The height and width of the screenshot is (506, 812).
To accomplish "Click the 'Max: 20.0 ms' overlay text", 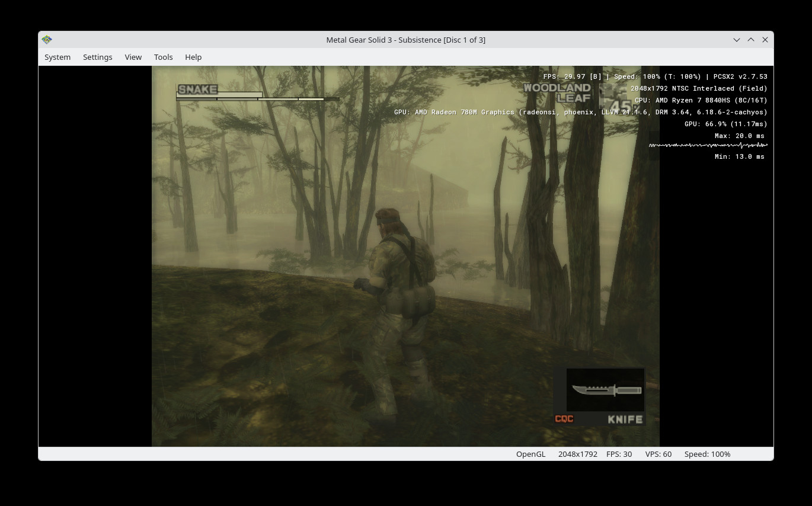I will point(740,136).
